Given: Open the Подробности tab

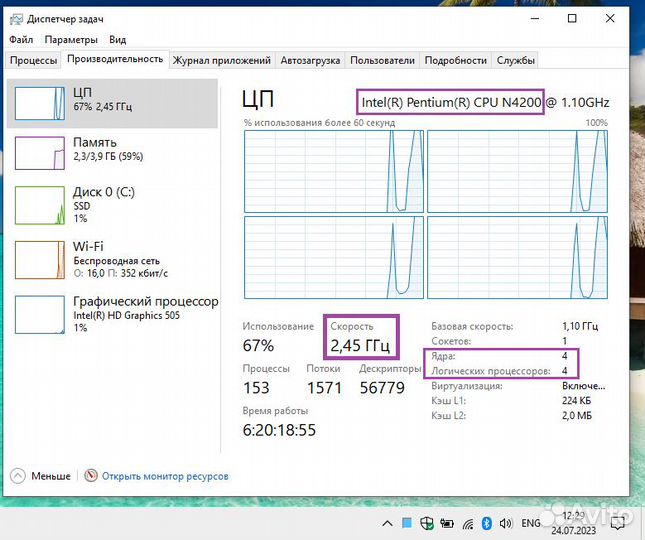Looking at the screenshot, I should (455, 60).
